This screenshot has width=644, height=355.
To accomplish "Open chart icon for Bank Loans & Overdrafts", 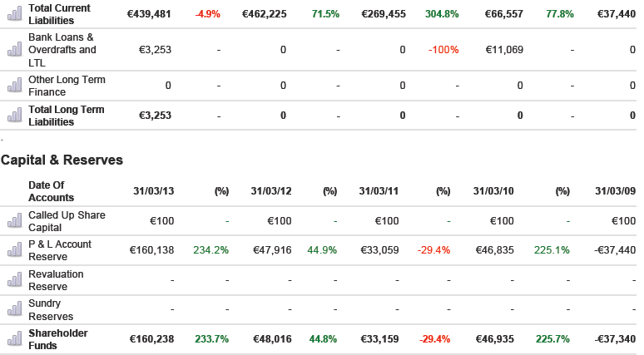I will pyautogui.click(x=14, y=50).
